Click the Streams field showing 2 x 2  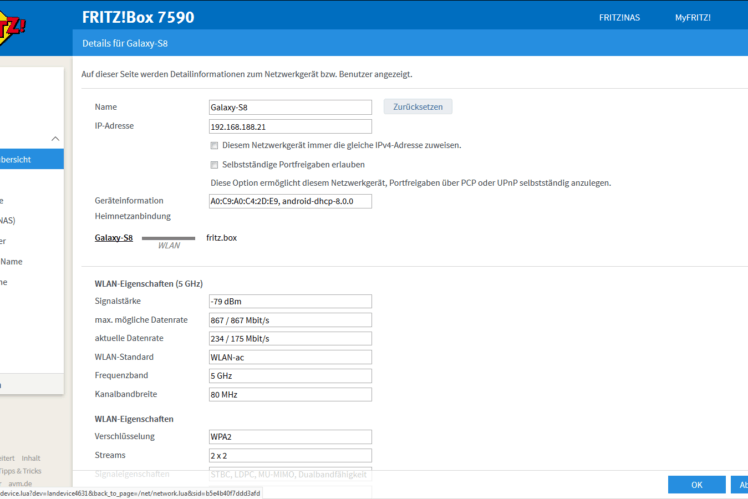coord(290,456)
